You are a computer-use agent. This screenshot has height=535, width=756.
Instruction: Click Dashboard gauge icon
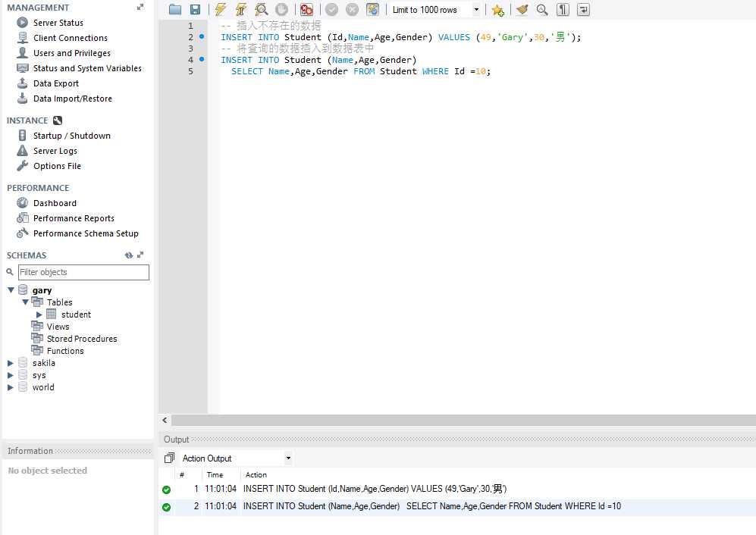pyautogui.click(x=22, y=203)
